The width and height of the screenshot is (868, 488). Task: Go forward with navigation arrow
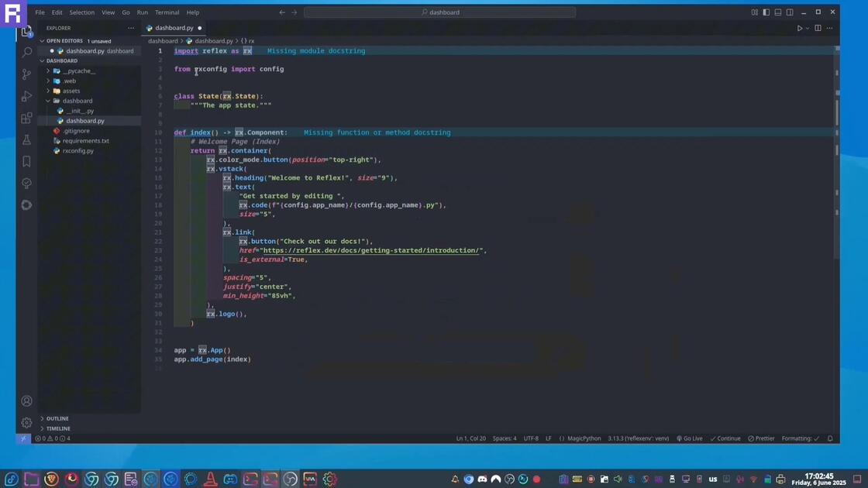[x=294, y=12]
